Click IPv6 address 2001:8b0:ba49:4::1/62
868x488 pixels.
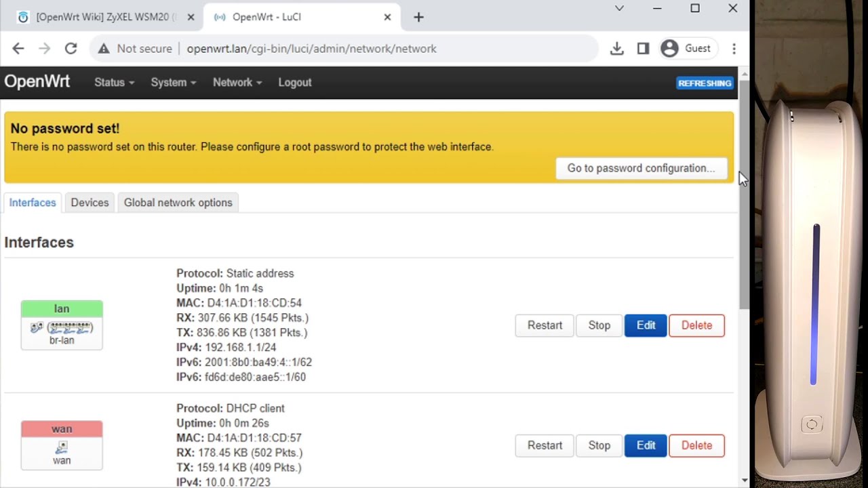tap(258, 362)
